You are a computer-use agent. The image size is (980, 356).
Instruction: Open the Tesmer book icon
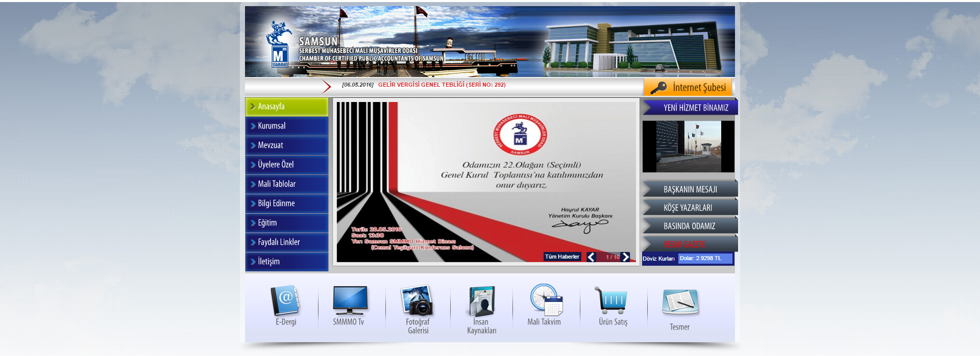point(680,302)
